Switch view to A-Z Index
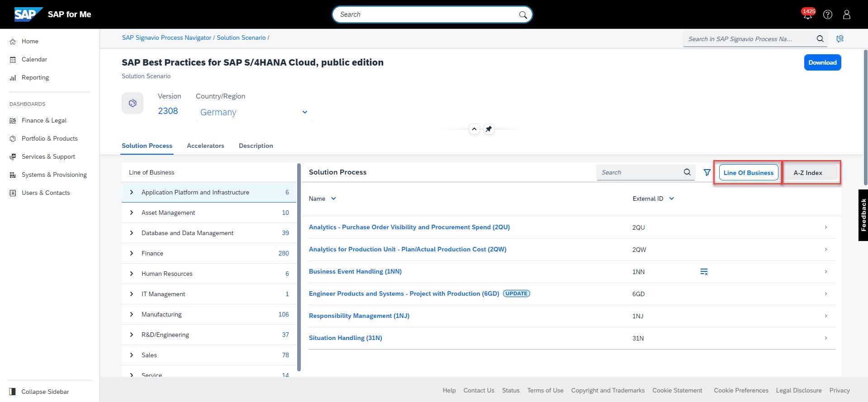The height and width of the screenshot is (402, 868). pos(808,173)
